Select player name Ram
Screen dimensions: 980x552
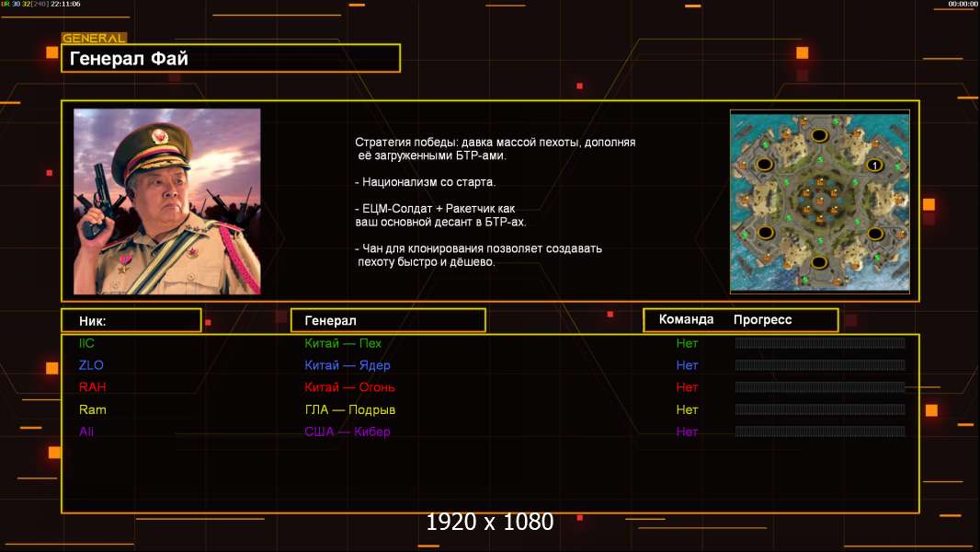click(93, 409)
